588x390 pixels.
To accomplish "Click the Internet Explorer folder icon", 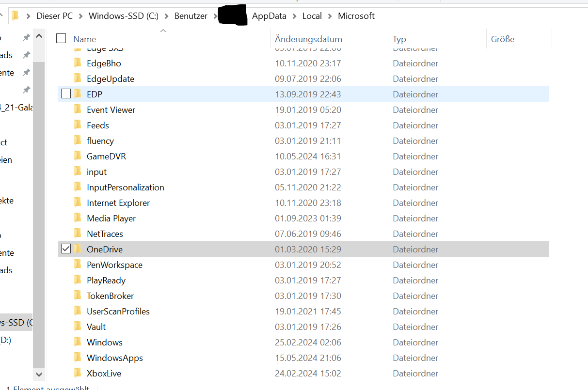I will point(78,203).
